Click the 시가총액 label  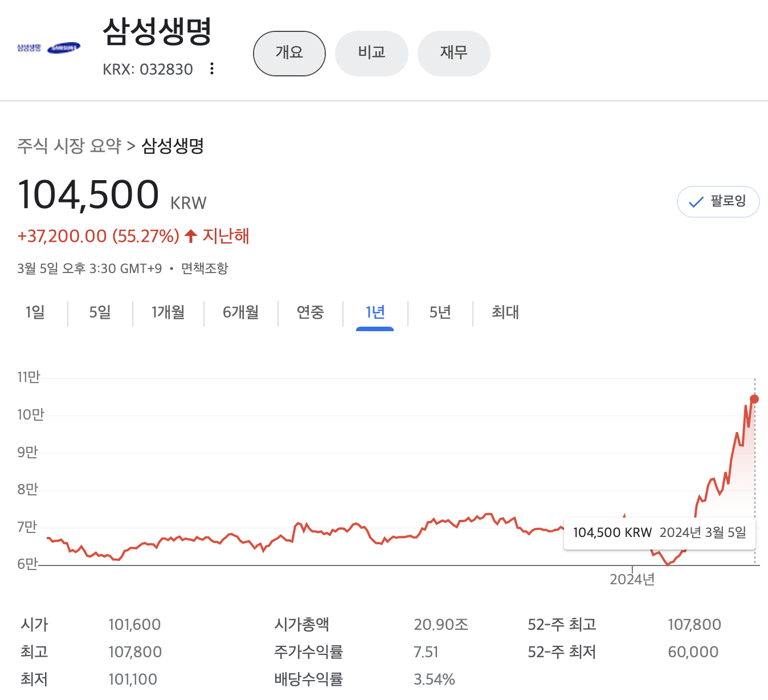pos(301,625)
